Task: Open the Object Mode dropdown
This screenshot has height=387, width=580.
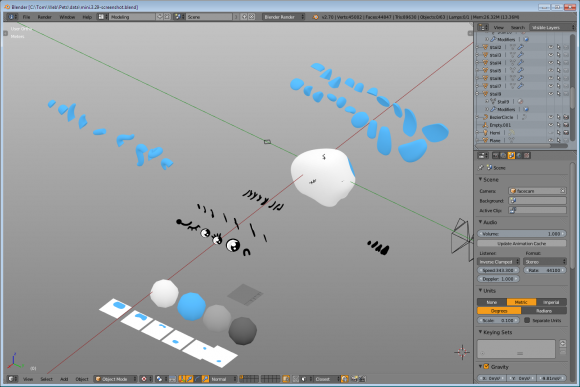Action: point(115,378)
